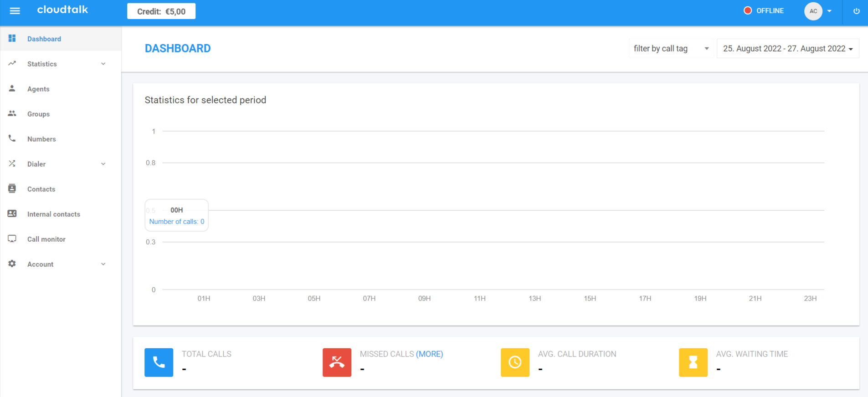Click the red Missed Calls icon

click(x=337, y=362)
